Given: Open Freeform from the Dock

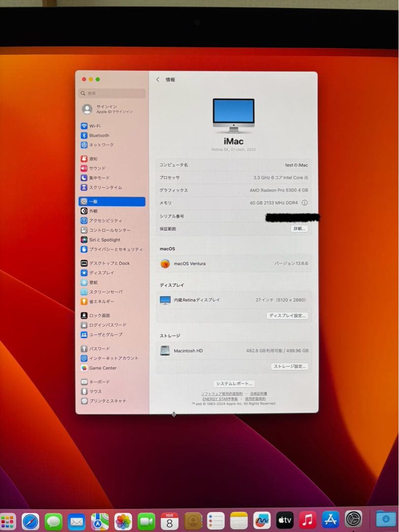Looking at the screenshot, I should point(262,521).
